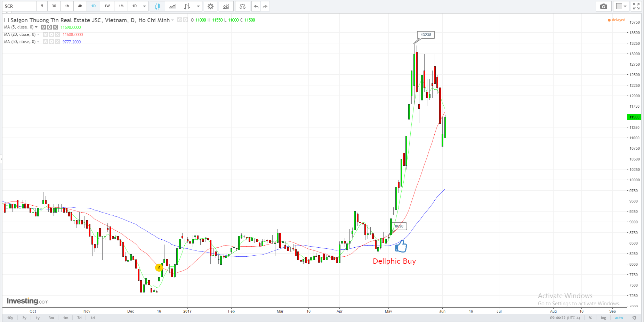Remove the MA (5, close, 0) indicator
This screenshot has width=644, height=322.
pos(55,27)
